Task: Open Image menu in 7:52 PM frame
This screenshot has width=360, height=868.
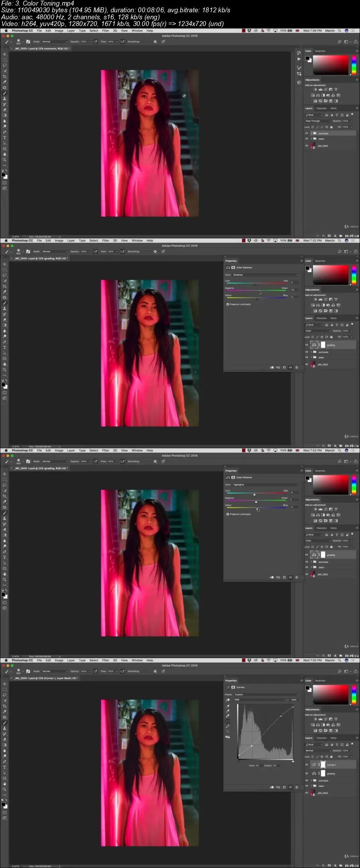Action: [x=59, y=240]
